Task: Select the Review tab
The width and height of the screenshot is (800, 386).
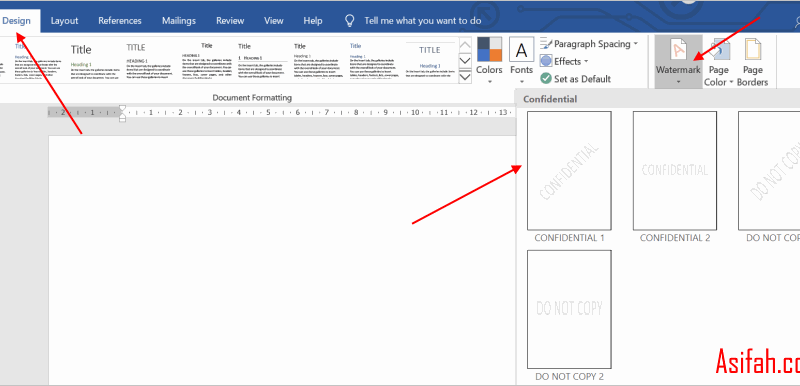Action: pyautogui.click(x=230, y=21)
